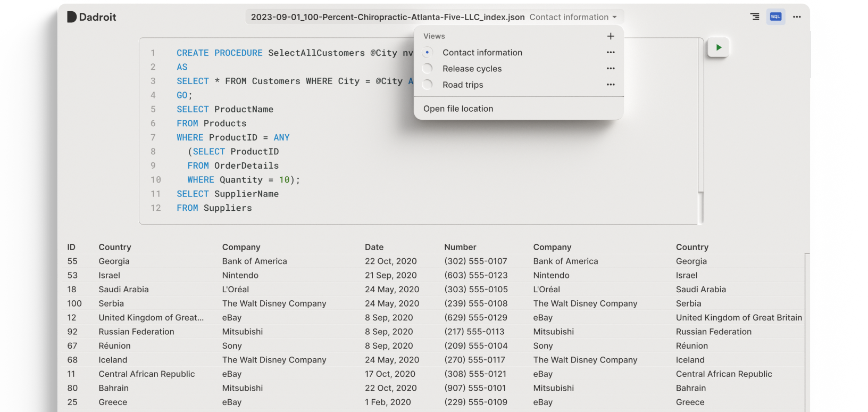Click the date 17 Oct, 2020
868x412 pixels.
390,374
